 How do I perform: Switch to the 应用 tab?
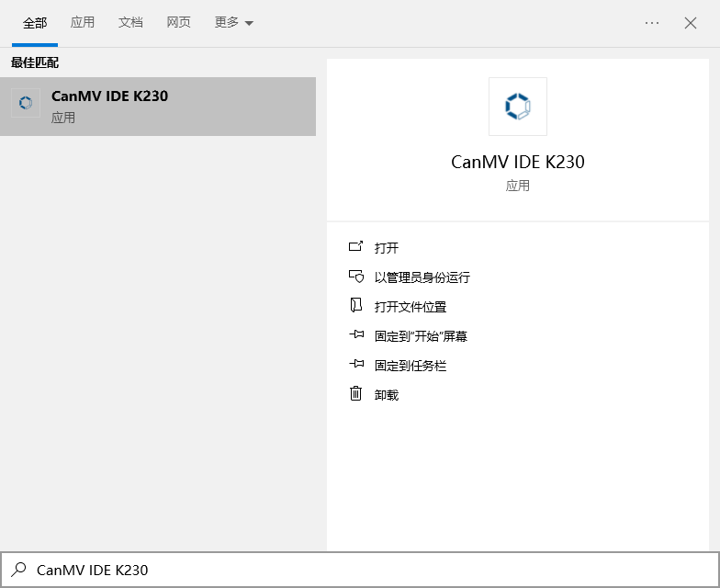coord(83,22)
